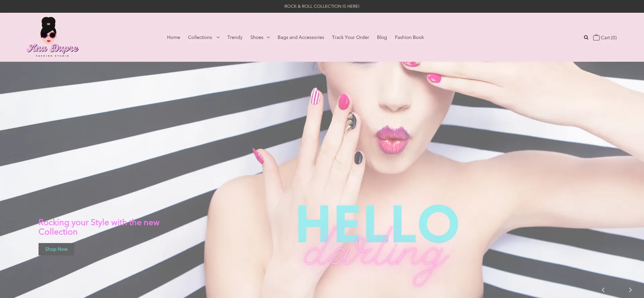Open the Collections menu item

coord(200,37)
